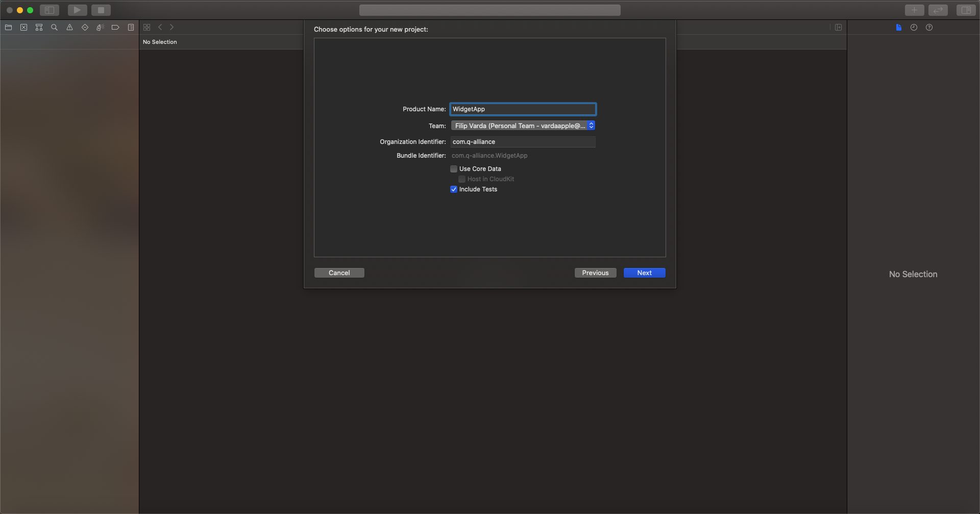This screenshot has height=514, width=980.
Task: Open the Team dropdown menu
Action: point(523,126)
